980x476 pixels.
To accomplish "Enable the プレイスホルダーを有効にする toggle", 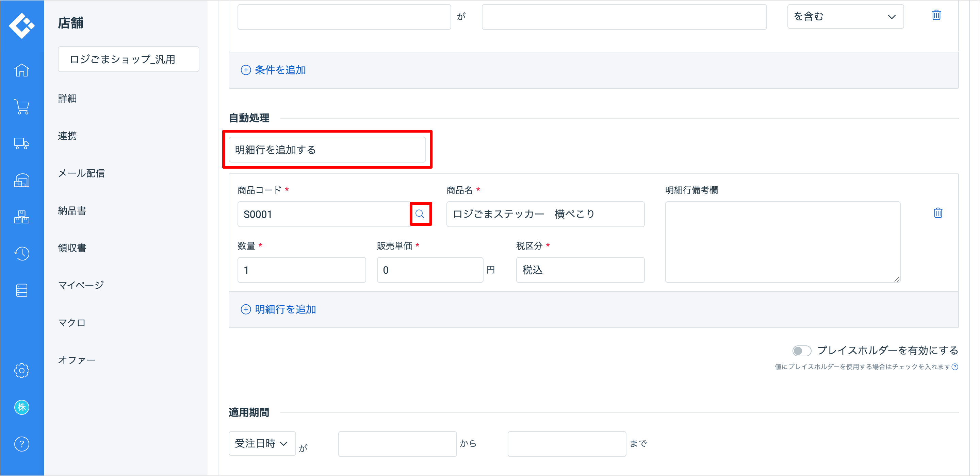I will [801, 351].
